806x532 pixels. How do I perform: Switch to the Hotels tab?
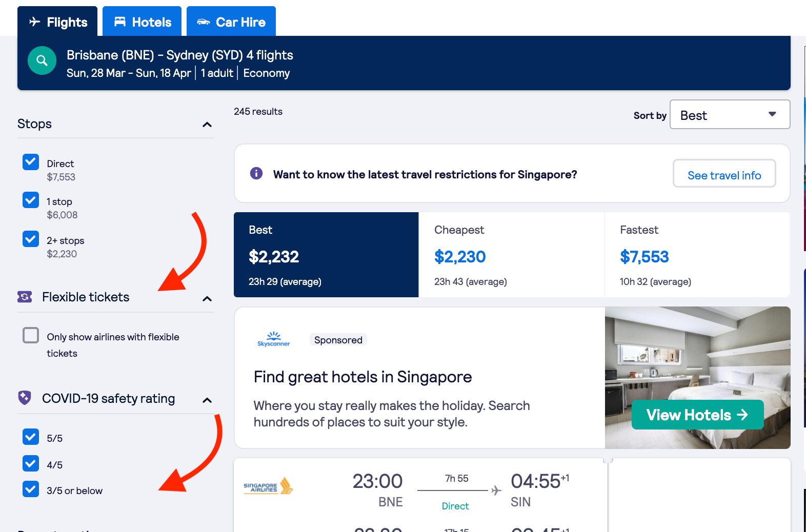click(142, 22)
